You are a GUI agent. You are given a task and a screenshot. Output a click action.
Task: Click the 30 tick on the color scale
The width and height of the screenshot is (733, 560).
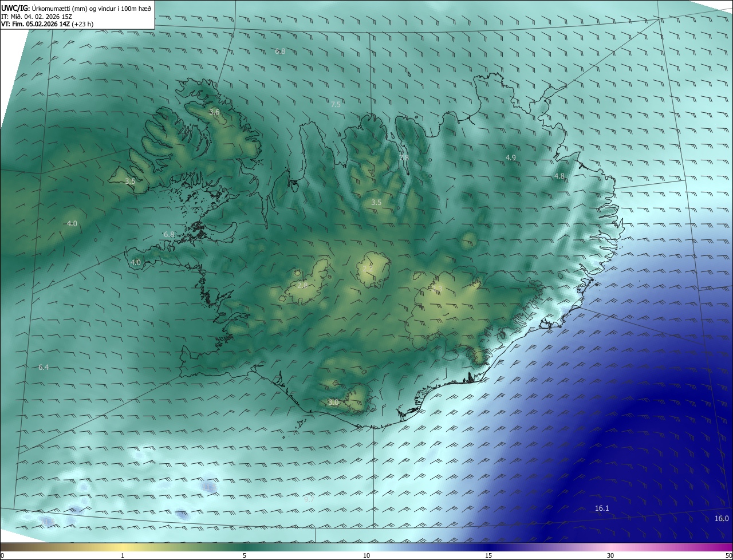click(610, 555)
